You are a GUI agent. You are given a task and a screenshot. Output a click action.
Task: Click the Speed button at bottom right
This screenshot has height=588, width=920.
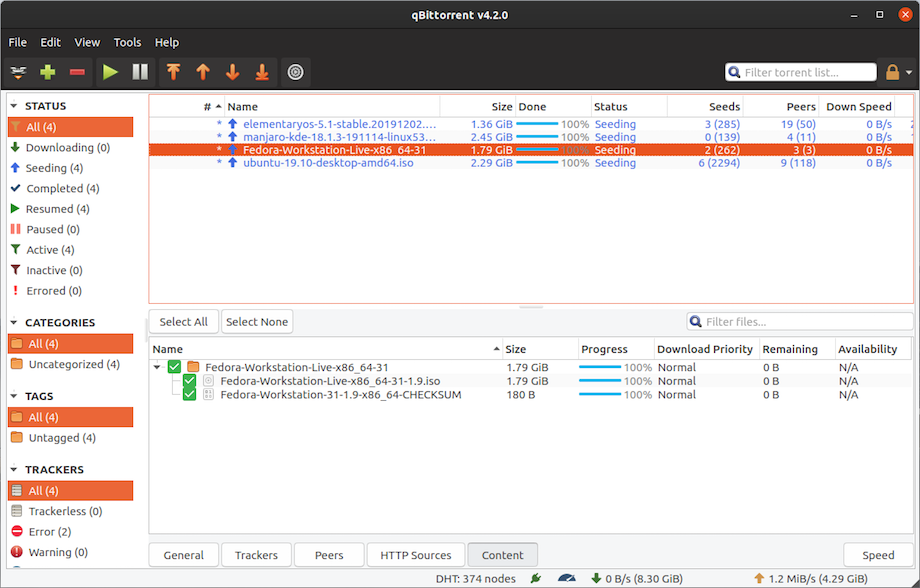coord(876,555)
